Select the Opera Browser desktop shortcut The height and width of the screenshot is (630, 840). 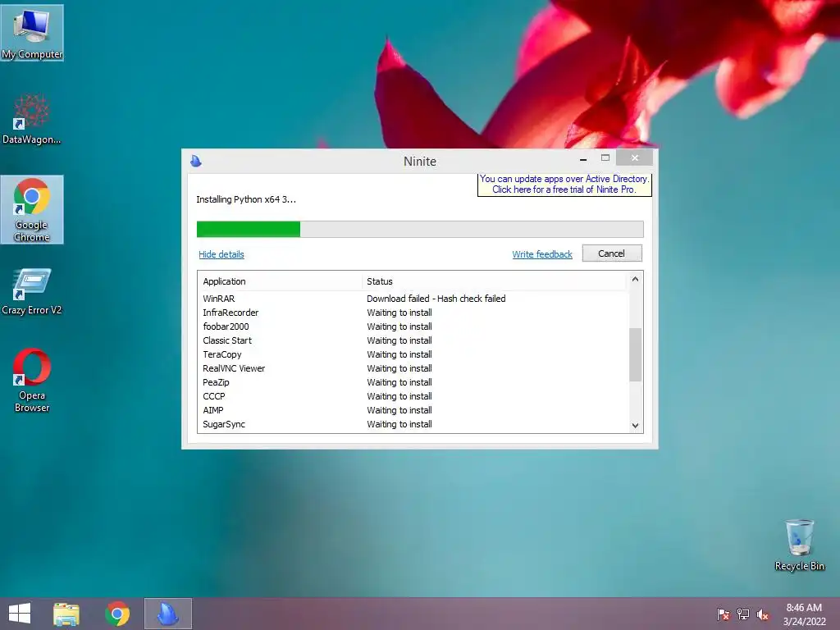pos(32,381)
